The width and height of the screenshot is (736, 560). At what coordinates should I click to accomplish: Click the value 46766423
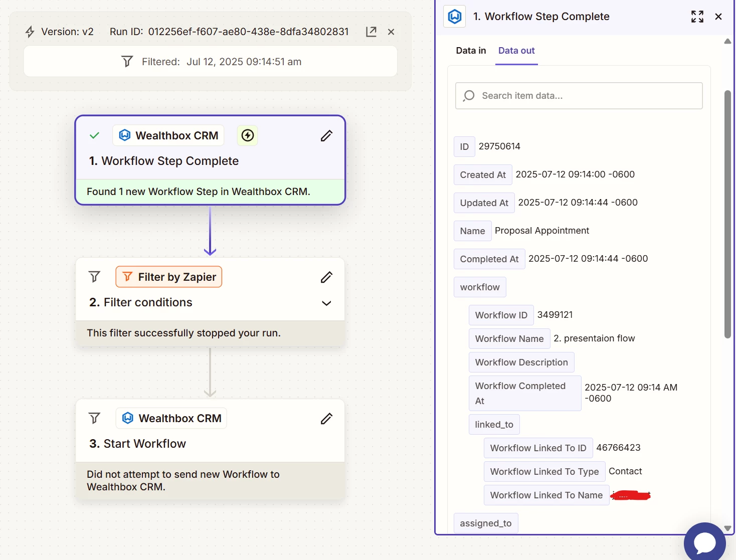click(618, 447)
